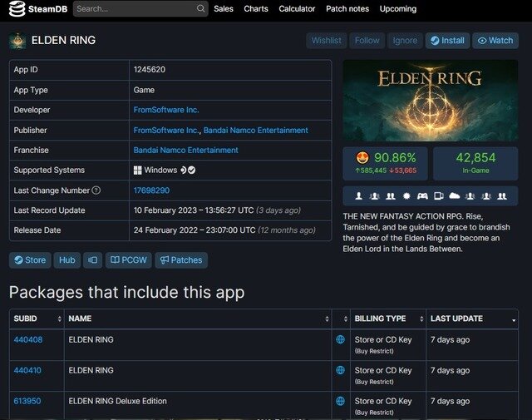Click the Steam Deck icon beside Windows
The image size is (532, 420).
[x=183, y=170]
